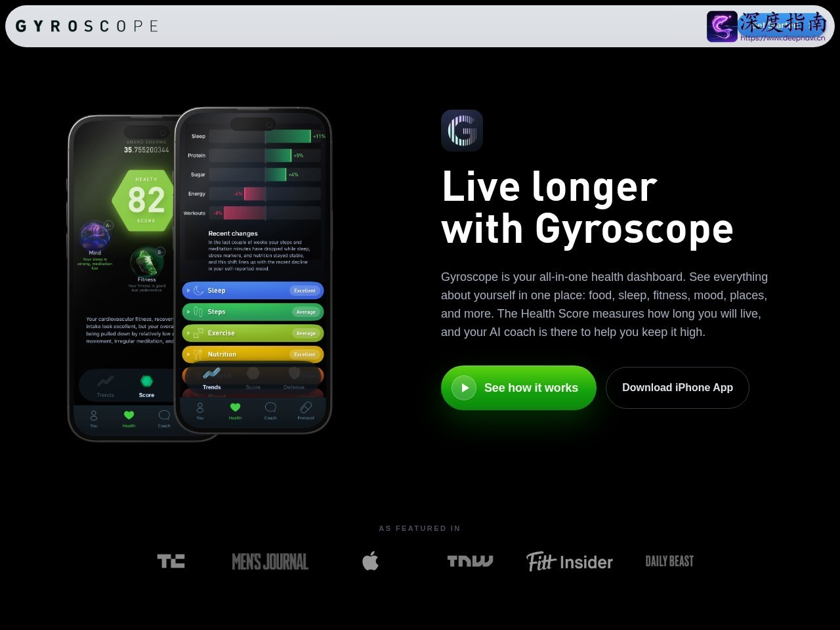The height and width of the screenshot is (630, 840).
Task: Tap the Score hexagon icon on front phone
Action: tap(253, 373)
